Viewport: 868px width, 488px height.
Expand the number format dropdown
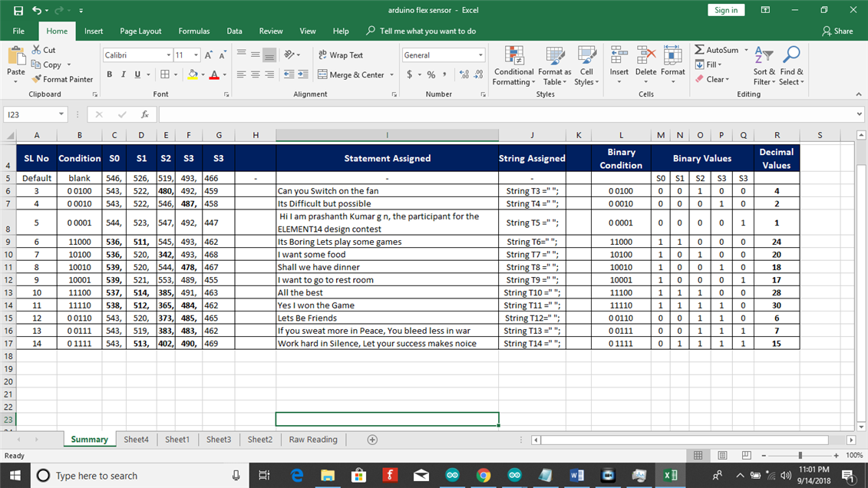pos(480,55)
